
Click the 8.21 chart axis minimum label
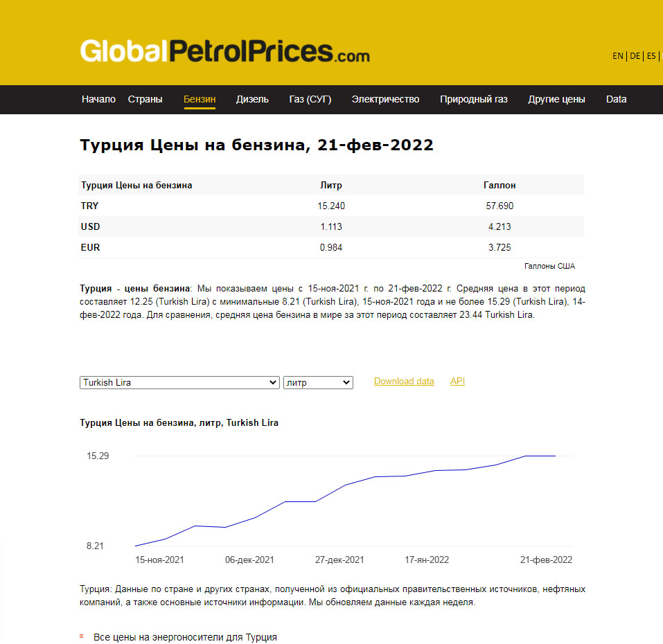point(95,546)
